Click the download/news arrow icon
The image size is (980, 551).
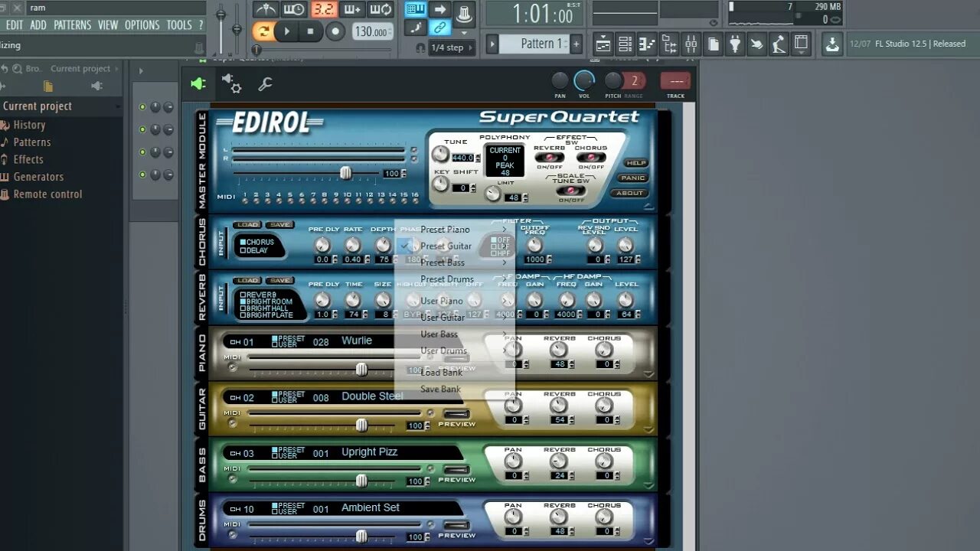click(832, 44)
